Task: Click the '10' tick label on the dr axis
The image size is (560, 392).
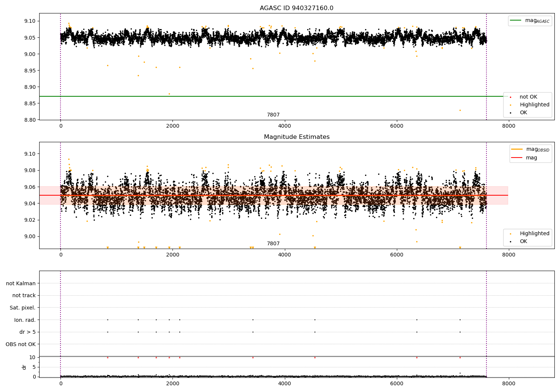Action: pyautogui.click(x=32, y=357)
